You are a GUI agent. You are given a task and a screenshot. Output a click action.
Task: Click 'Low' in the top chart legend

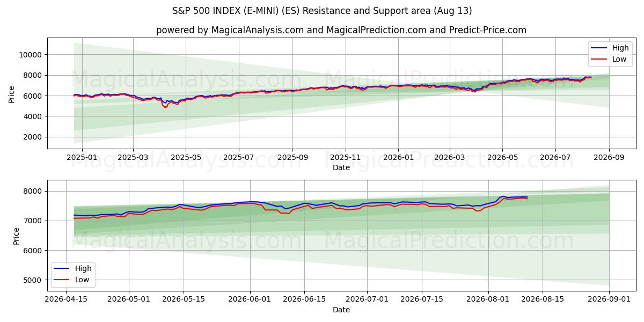pyautogui.click(x=619, y=59)
